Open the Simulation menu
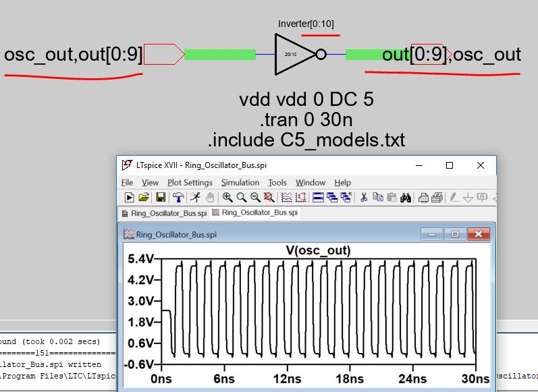 (x=240, y=182)
